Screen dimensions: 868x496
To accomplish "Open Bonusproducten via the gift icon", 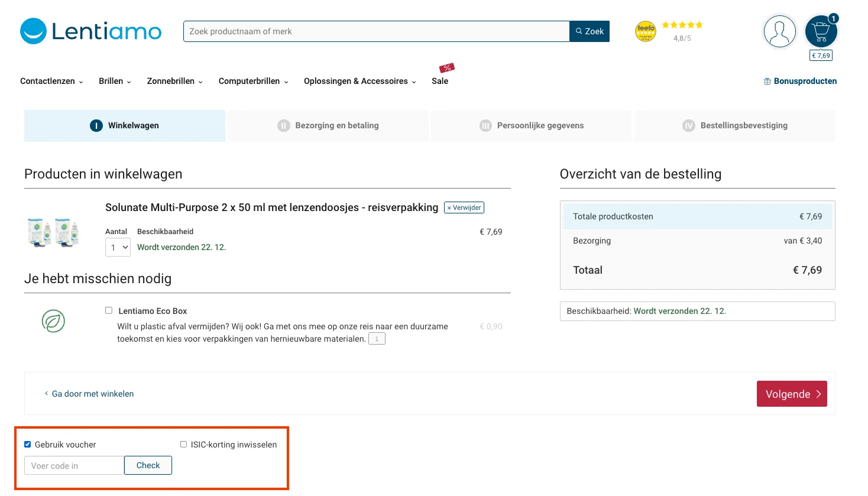I will (767, 81).
